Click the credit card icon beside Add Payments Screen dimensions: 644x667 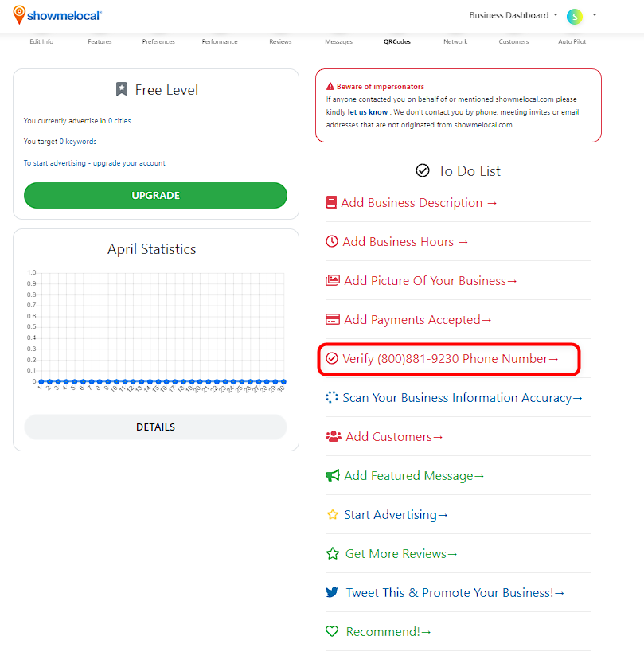[x=333, y=319]
